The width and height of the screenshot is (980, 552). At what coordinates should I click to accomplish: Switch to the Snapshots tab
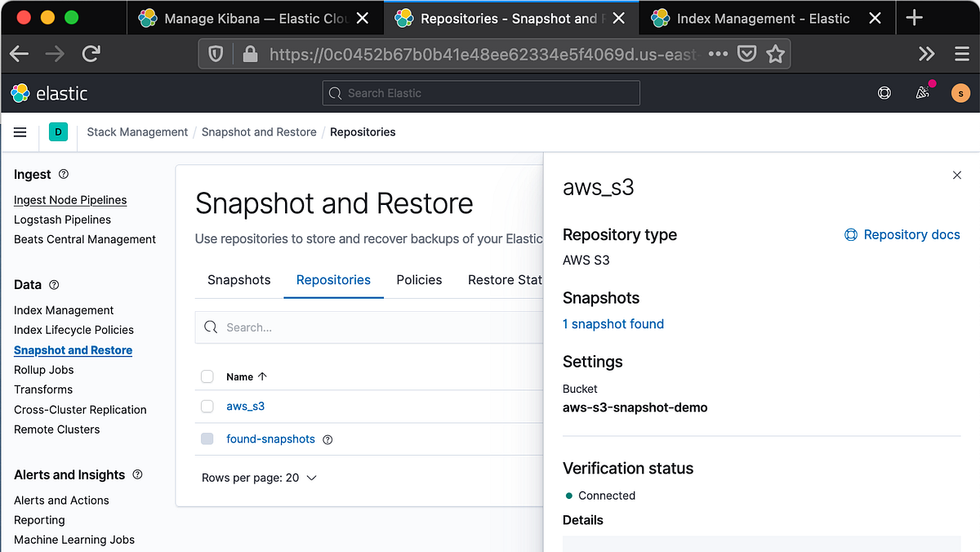tap(238, 280)
